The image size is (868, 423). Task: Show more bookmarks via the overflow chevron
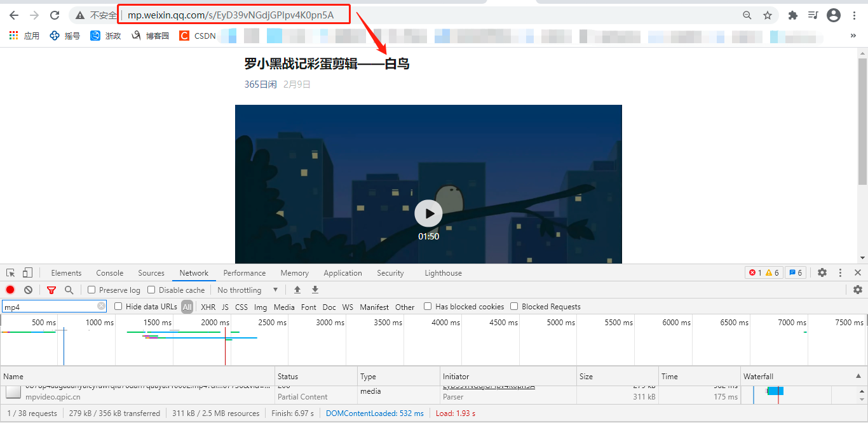[853, 36]
